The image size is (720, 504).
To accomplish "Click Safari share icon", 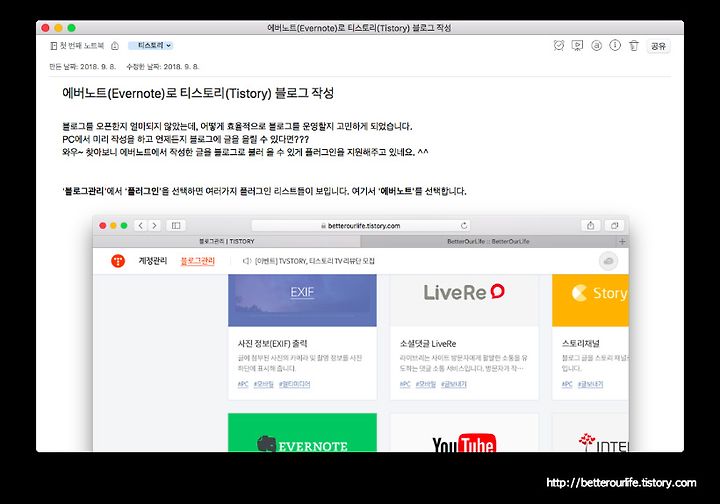I will (x=591, y=225).
